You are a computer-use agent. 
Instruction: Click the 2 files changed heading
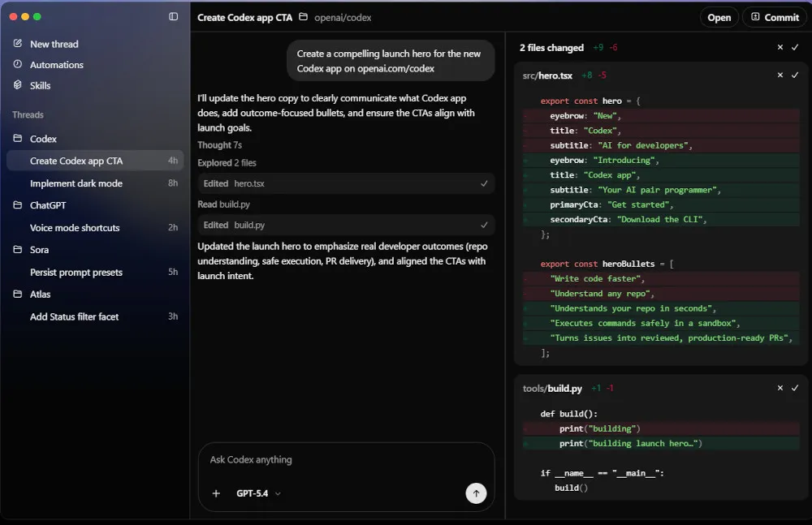[x=551, y=48]
